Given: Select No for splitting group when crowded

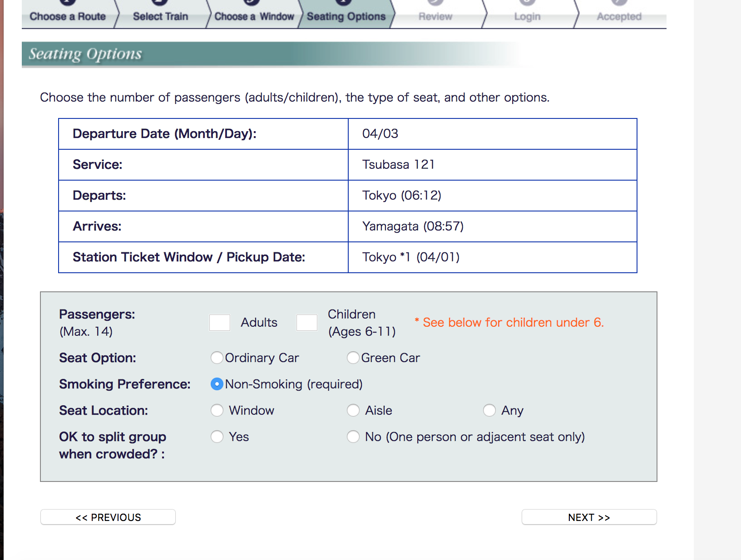Looking at the screenshot, I should tap(353, 437).
